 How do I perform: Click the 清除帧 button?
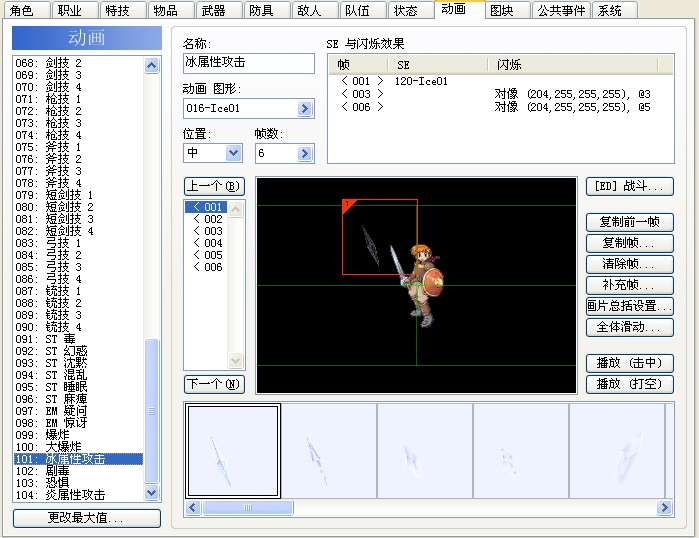(629, 264)
